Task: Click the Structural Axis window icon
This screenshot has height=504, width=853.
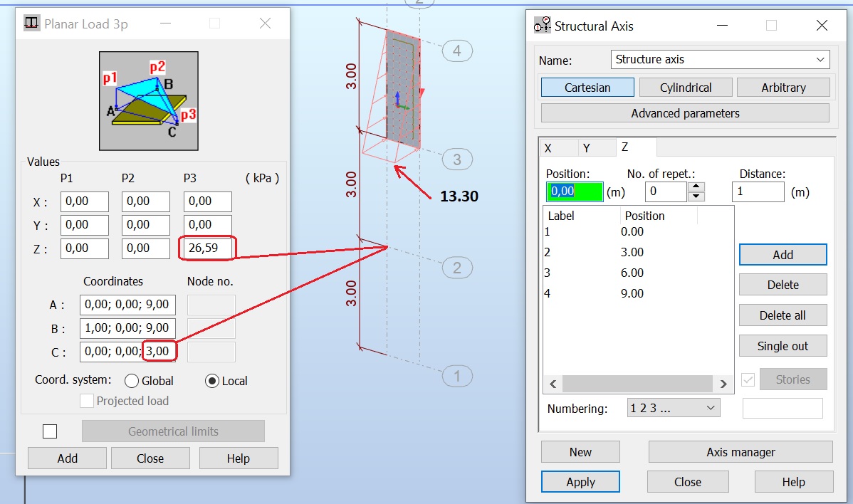Action: tap(543, 25)
